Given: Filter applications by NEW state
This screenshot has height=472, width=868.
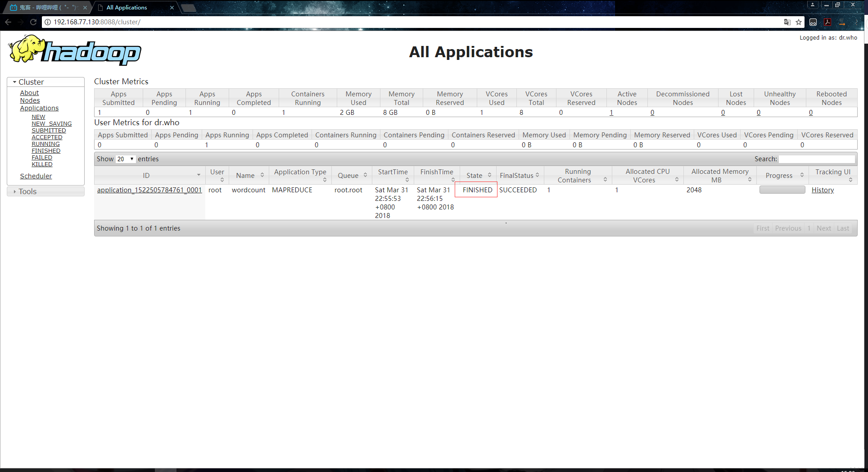Looking at the screenshot, I should 38,117.
